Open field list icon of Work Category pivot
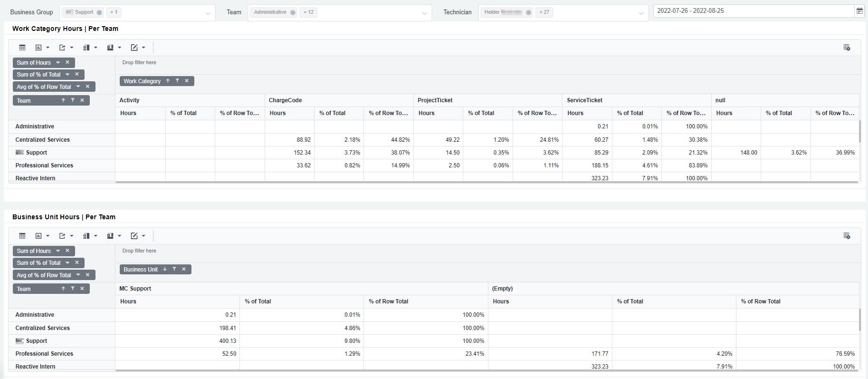868x379 pixels. click(x=847, y=48)
